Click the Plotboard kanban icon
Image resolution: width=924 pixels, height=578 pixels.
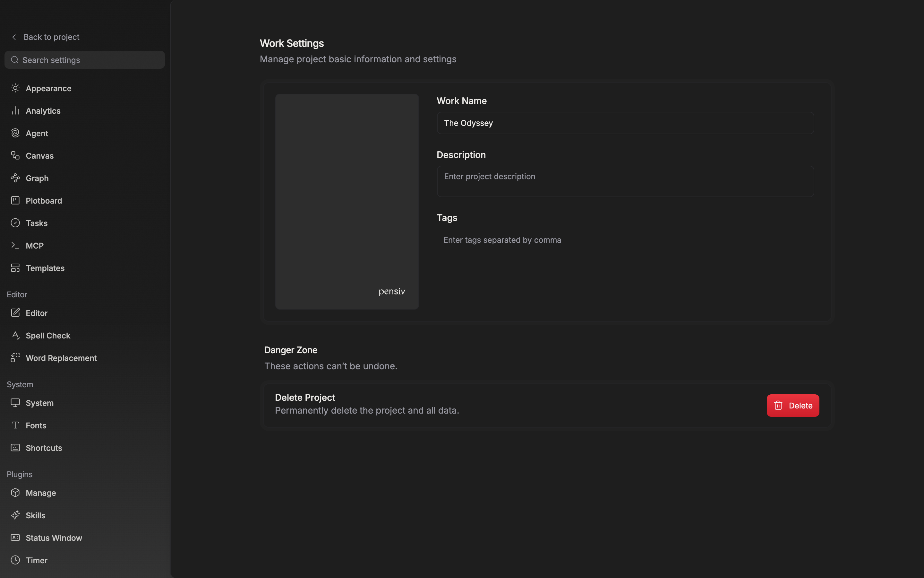(15, 201)
